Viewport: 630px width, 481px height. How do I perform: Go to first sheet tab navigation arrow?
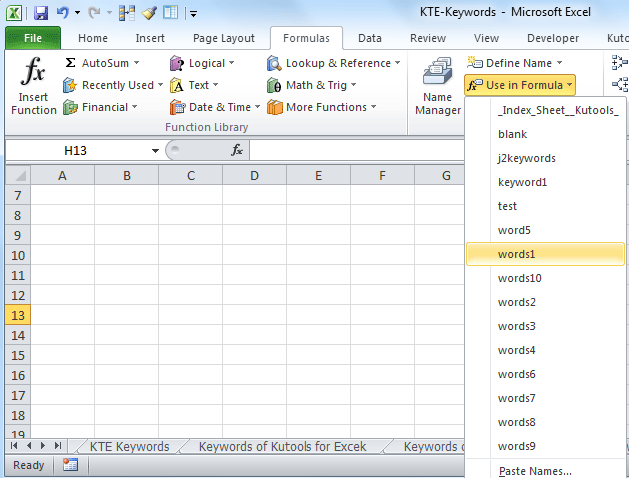tap(14, 446)
